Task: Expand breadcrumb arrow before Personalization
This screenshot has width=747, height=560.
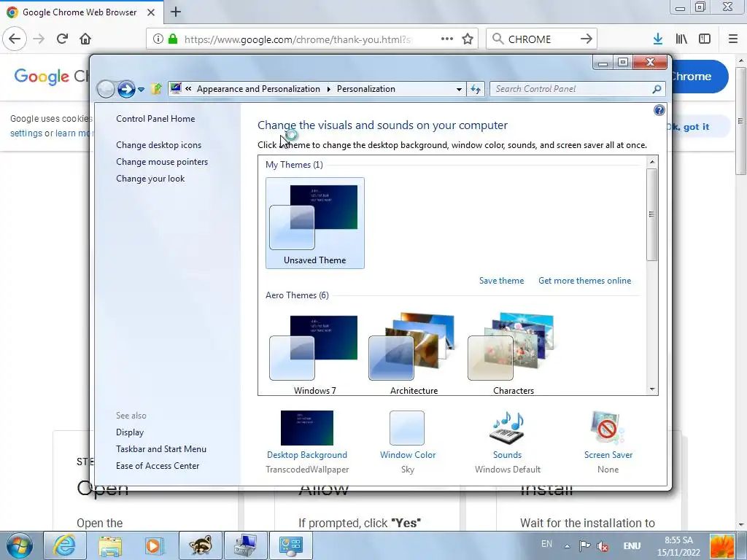Action: (x=329, y=89)
